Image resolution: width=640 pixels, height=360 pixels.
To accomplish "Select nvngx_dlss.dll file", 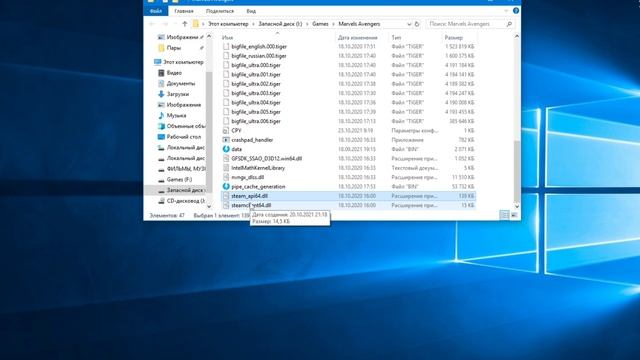I will tap(247, 177).
